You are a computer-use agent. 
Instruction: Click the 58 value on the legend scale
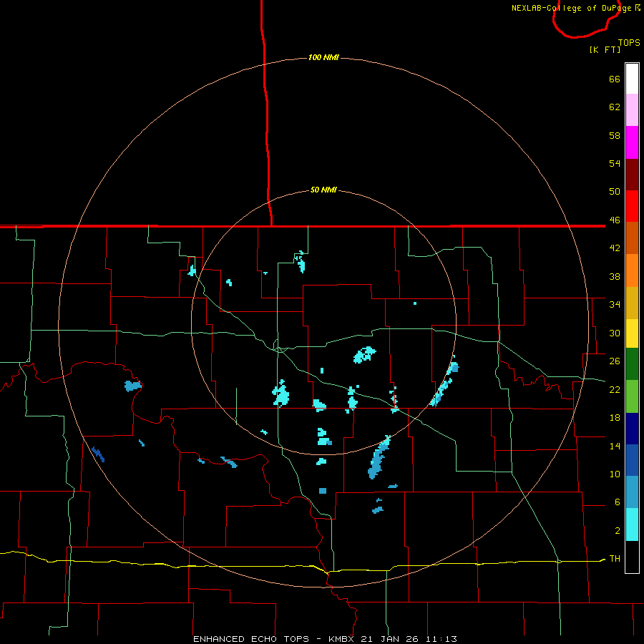coord(615,135)
